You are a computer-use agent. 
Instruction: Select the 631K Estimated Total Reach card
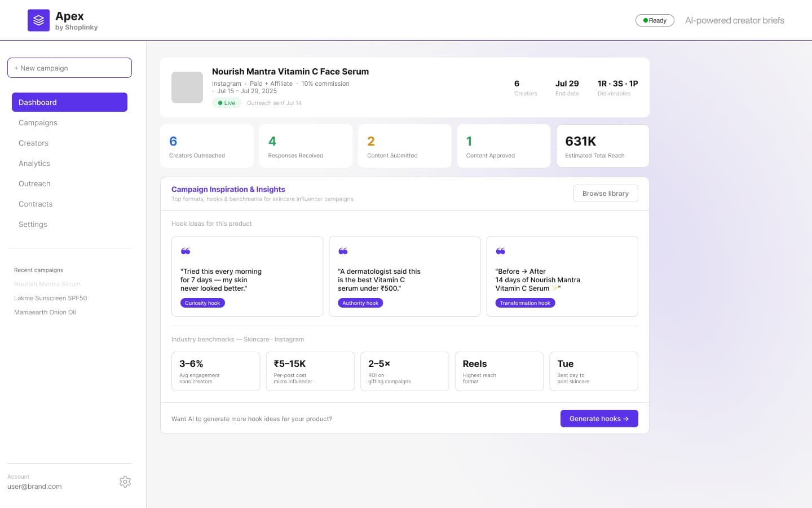click(x=603, y=146)
